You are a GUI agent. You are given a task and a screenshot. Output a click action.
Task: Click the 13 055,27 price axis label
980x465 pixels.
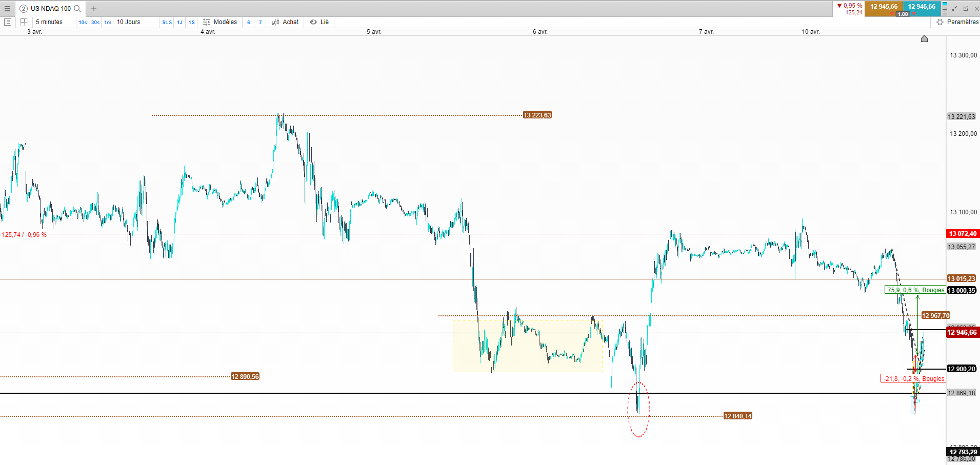[962, 247]
